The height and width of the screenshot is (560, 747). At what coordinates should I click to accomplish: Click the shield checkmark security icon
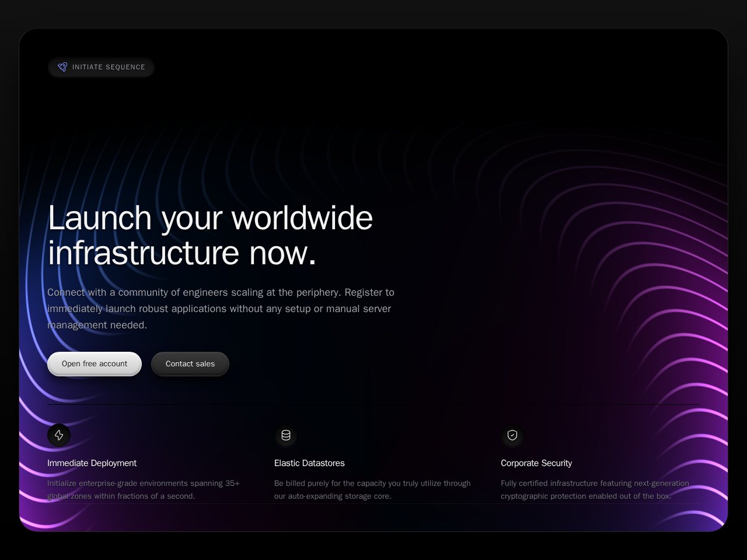[x=512, y=435]
